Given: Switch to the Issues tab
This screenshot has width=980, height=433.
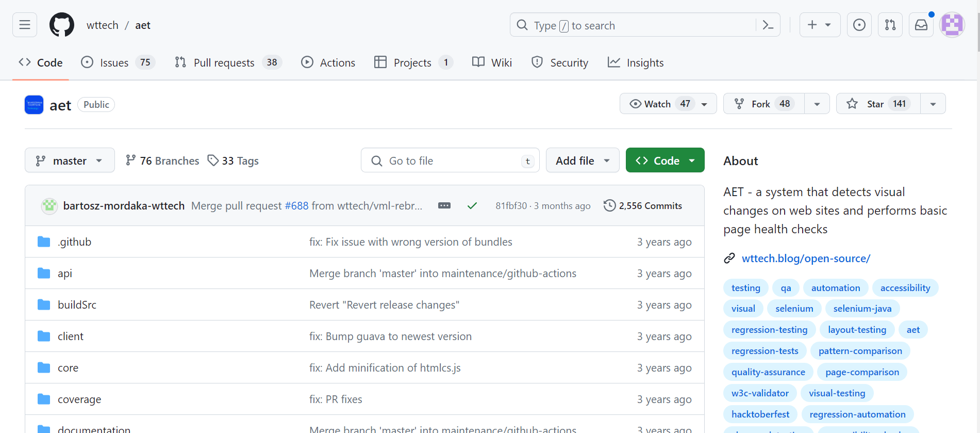Looking at the screenshot, I should point(114,62).
